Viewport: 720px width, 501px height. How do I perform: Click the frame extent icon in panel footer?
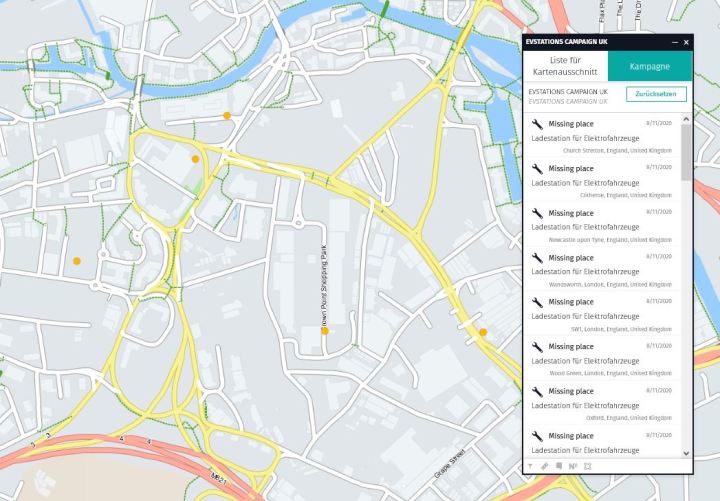point(588,466)
